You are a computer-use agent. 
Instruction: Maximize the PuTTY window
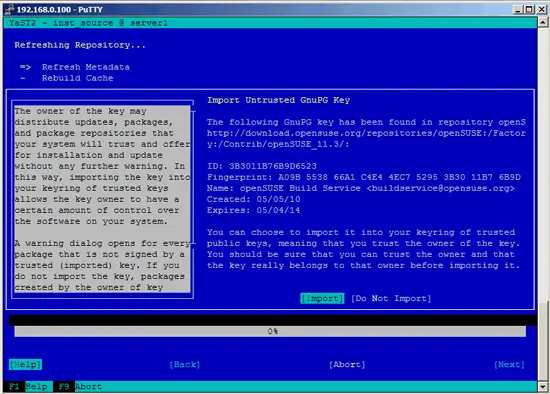[x=529, y=9]
